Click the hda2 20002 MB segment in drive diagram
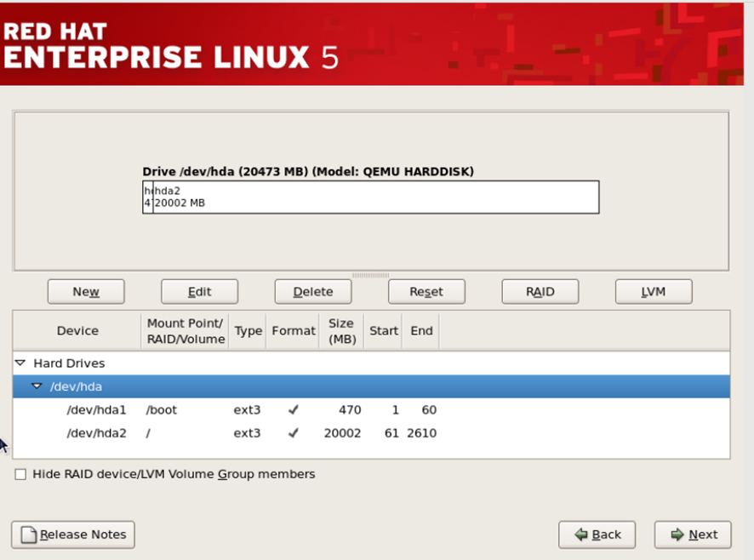This screenshot has width=754, height=560. pos(375,197)
